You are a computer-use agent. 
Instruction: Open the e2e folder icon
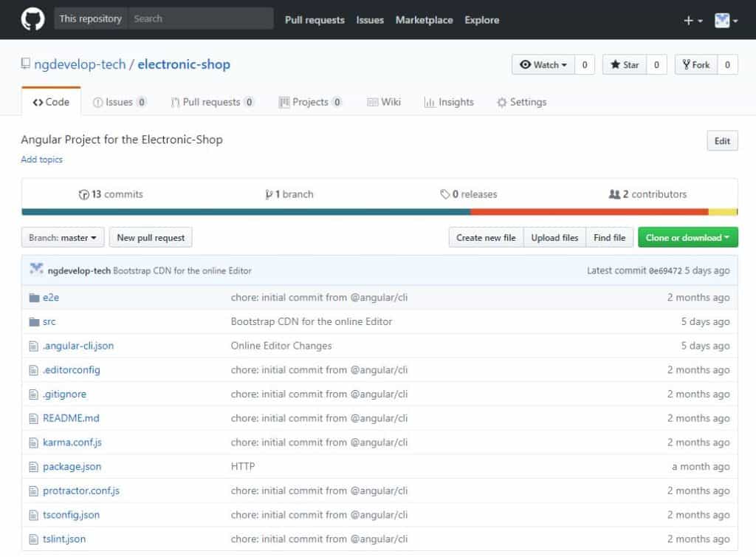click(33, 298)
